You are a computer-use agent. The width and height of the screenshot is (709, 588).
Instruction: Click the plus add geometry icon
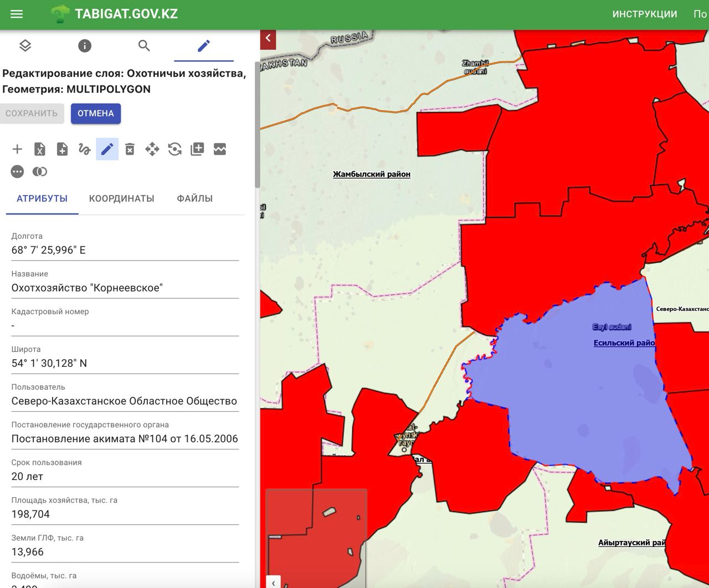[x=17, y=149]
